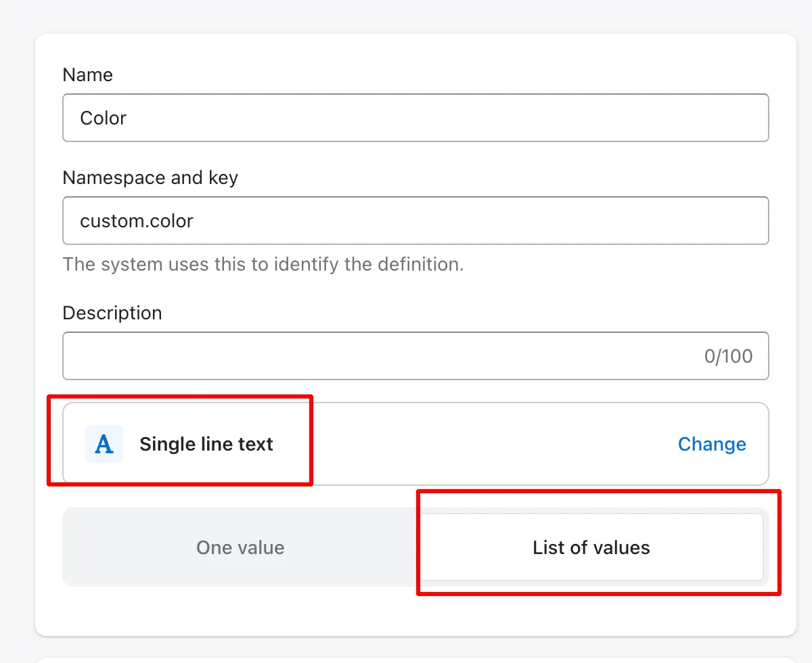This screenshot has width=812, height=663.
Task: Place cursor on the custom.color text
Action: 137,221
